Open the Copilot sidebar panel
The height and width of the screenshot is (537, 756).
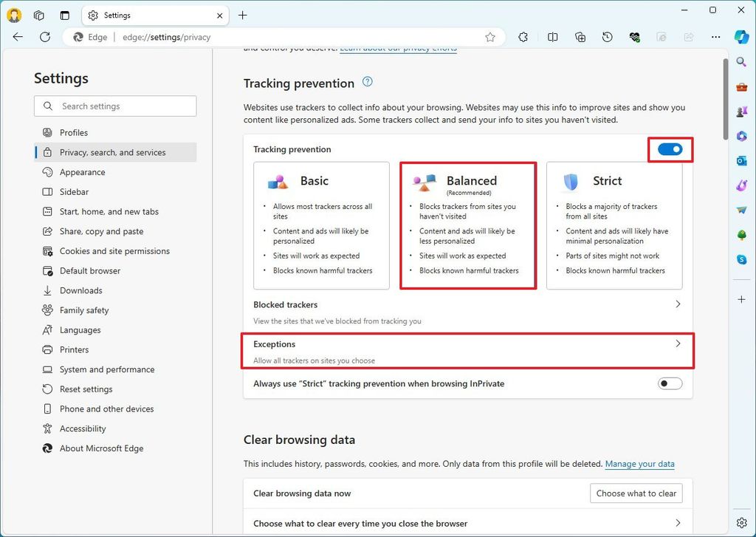pos(742,37)
